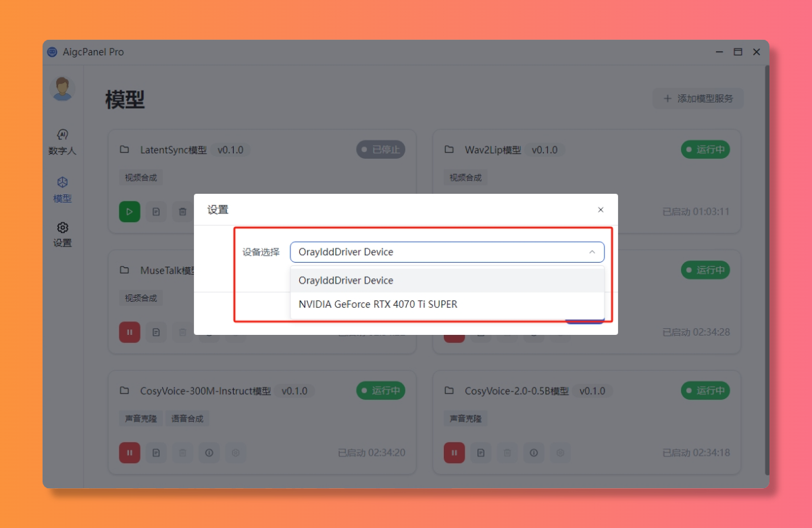Image resolution: width=812 pixels, height=528 pixels.
Task: Open LatentSync model log file icon
Action: pos(156,212)
